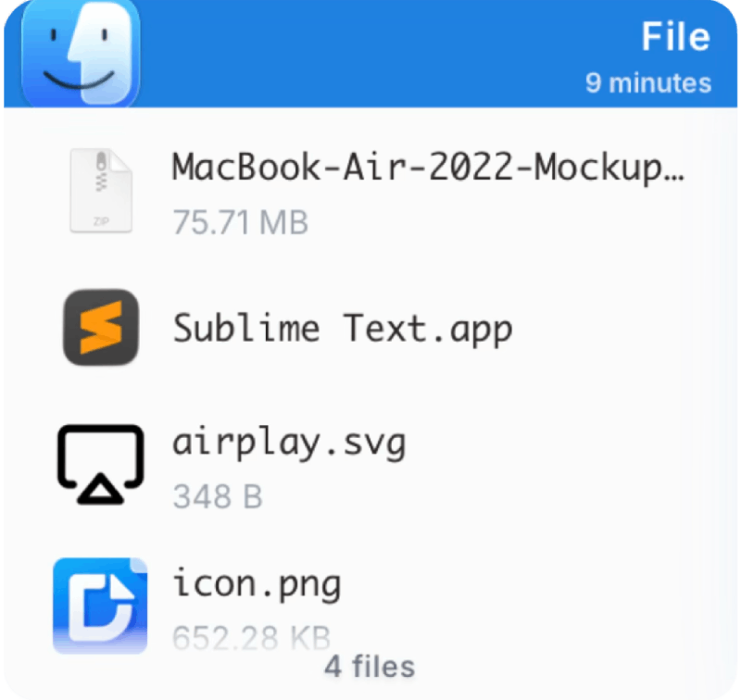Viewport: 741px width, 700px height.
Task: Click empty blue header area beside Finder icon
Action: click(359, 53)
